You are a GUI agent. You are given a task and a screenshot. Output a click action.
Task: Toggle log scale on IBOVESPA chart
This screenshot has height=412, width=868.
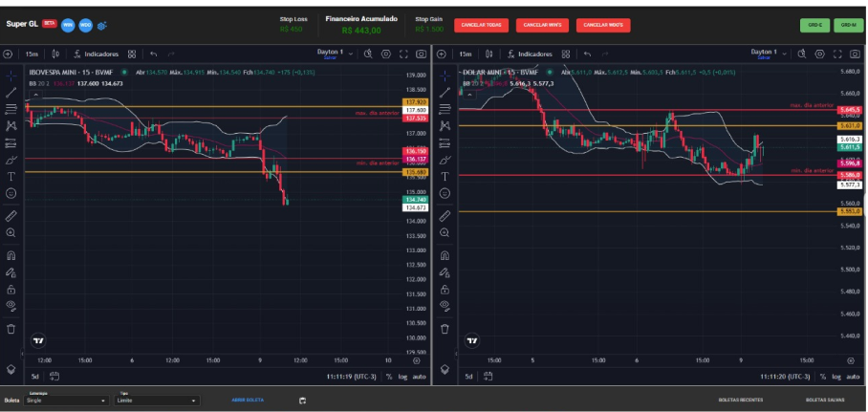click(x=403, y=377)
